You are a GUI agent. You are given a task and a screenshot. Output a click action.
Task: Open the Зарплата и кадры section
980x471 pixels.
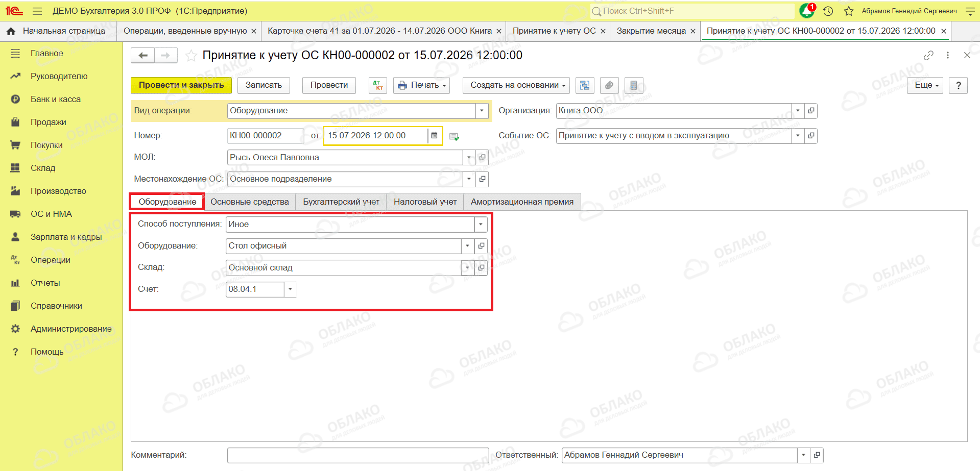66,237
